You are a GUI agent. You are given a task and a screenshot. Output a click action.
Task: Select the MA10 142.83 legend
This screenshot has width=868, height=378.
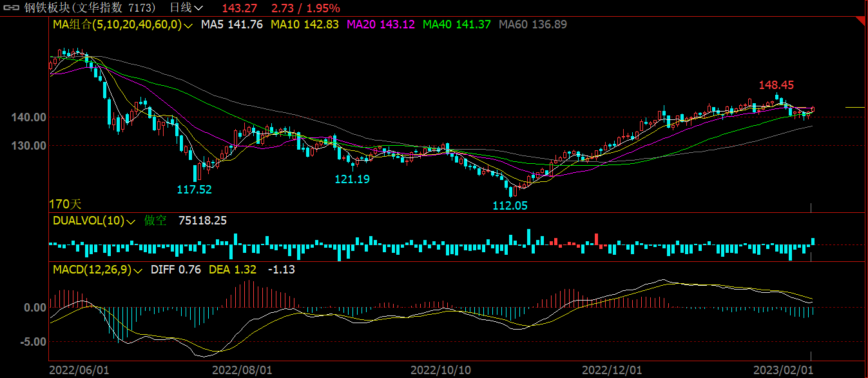pos(304,25)
